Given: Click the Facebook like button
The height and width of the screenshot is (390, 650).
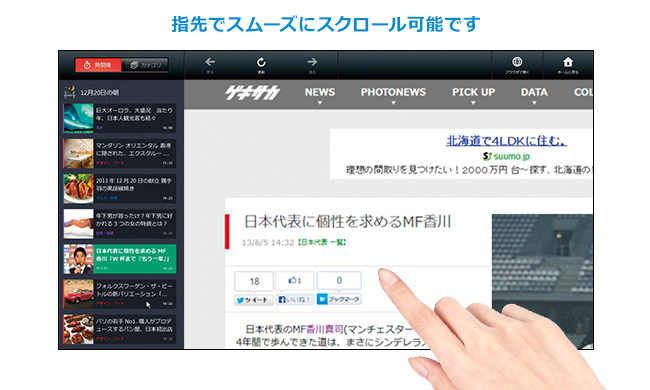Looking at the screenshot, I should pos(295,300).
